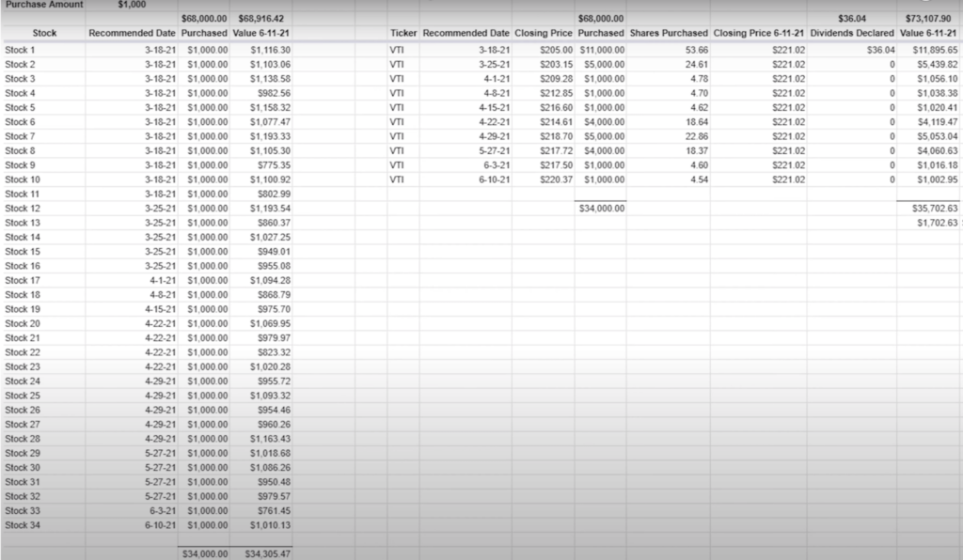
Task: Click the Stock column header
Action: (44, 33)
